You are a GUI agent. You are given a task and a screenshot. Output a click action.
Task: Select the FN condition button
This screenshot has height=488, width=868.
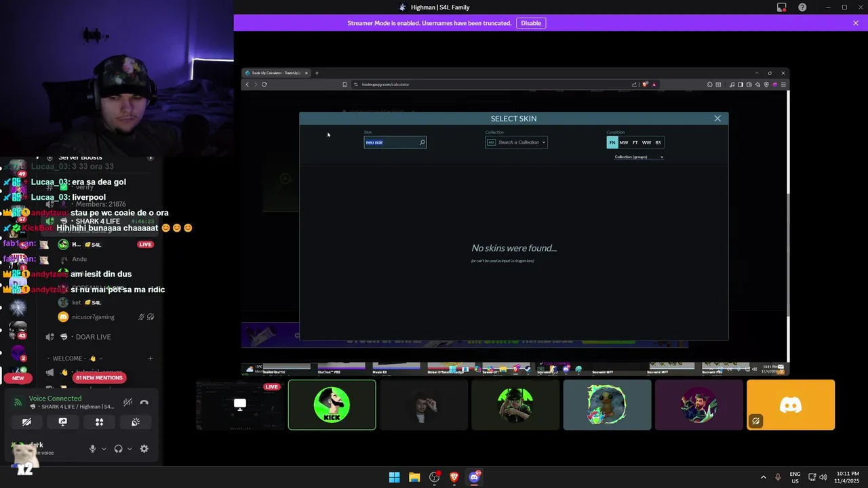pyautogui.click(x=612, y=142)
